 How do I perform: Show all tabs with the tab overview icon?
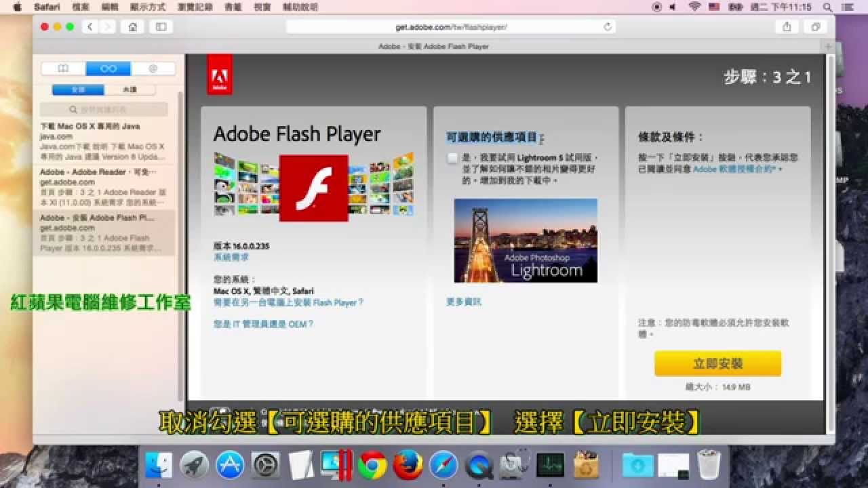(815, 26)
